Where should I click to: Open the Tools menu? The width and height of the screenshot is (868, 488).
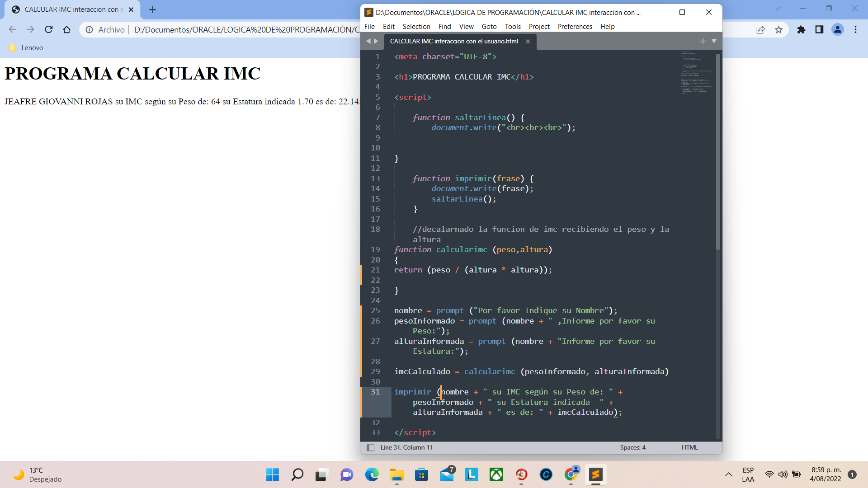tap(513, 27)
